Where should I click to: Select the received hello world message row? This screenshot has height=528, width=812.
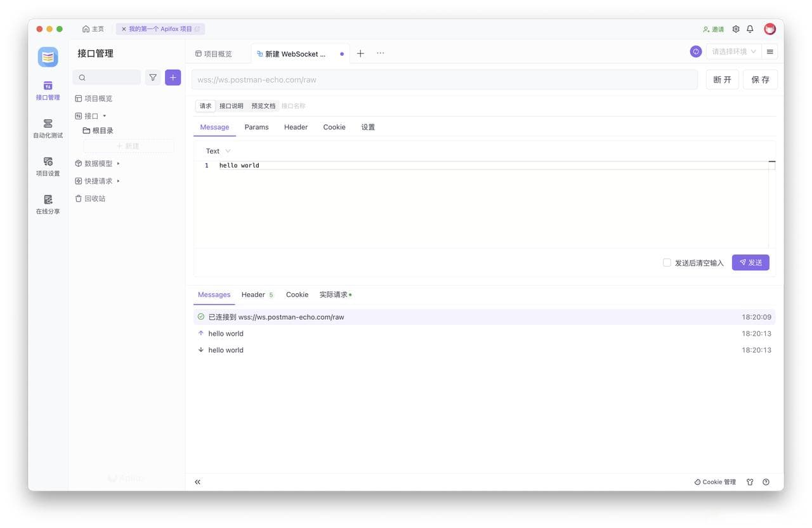(484, 350)
